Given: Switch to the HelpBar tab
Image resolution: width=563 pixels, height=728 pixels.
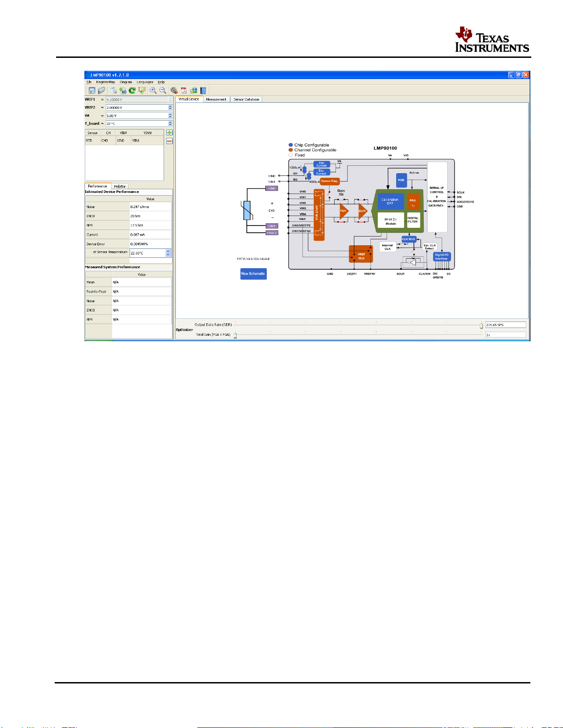Looking at the screenshot, I should 120,186.
